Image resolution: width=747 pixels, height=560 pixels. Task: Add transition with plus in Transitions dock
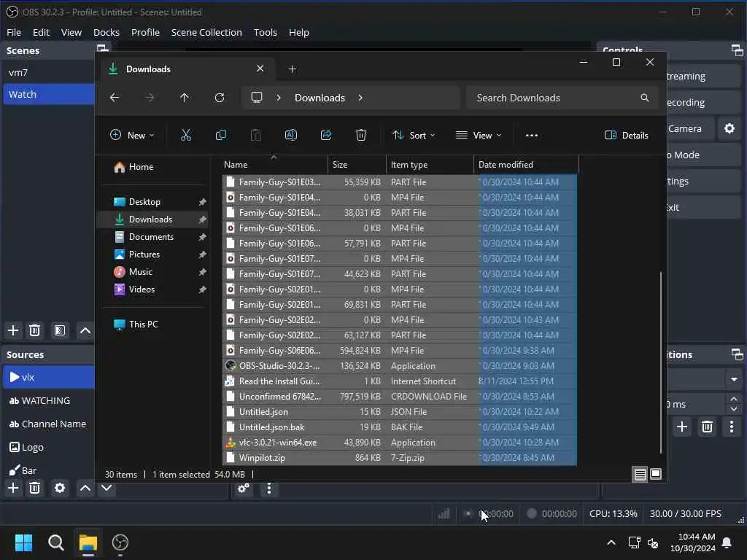(x=682, y=426)
